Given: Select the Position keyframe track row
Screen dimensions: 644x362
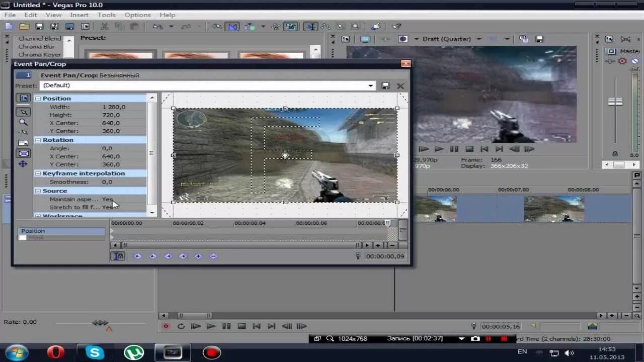Looking at the screenshot, I should (61, 231).
